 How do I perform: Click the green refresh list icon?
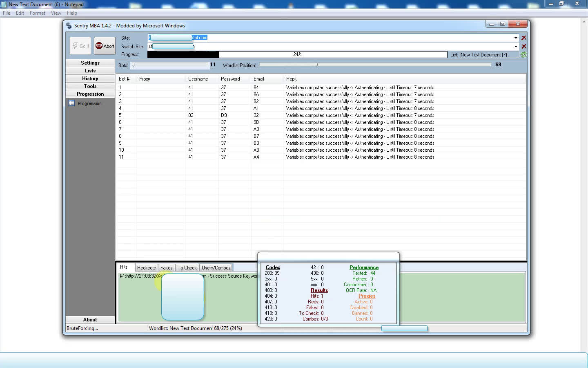pyautogui.click(x=523, y=54)
